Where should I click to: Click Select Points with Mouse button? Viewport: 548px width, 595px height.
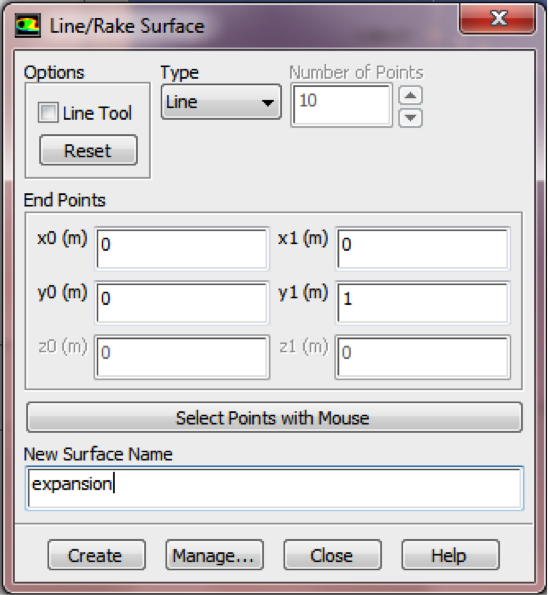click(x=274, y=417)
